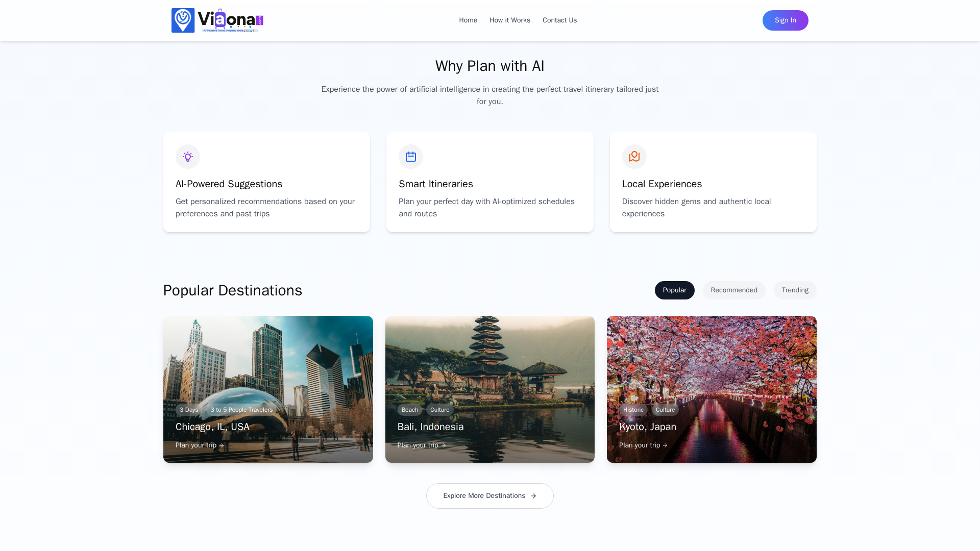Switch to Recommended destinations filter
980x551 pixels.
pyautogui.click(x=733, y=290)
